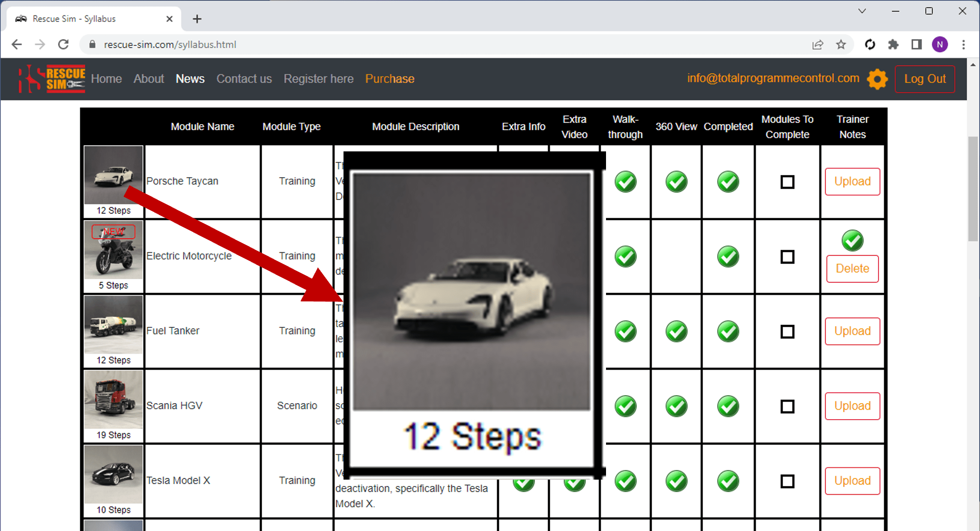Image resolution: width=980 pixels, height=531 pixels.
Task: Click the orange settings gear icon
Action: point(877,79)
